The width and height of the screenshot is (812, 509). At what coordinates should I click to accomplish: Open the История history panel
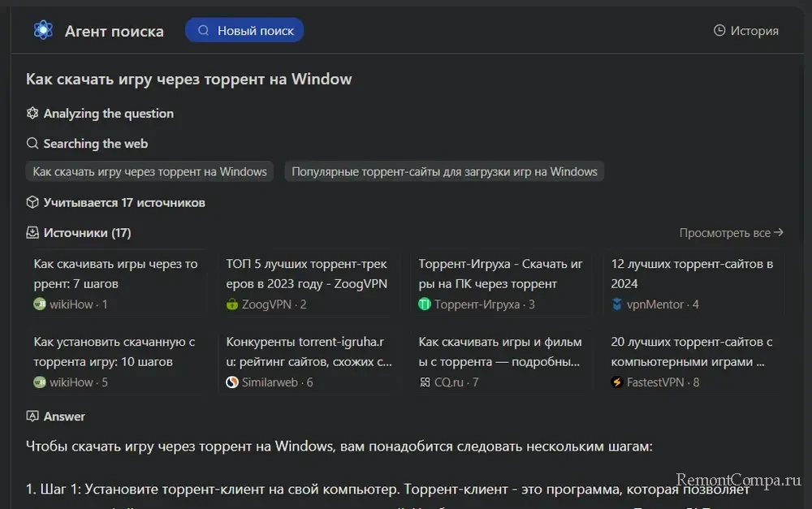[x=745, y=31]
